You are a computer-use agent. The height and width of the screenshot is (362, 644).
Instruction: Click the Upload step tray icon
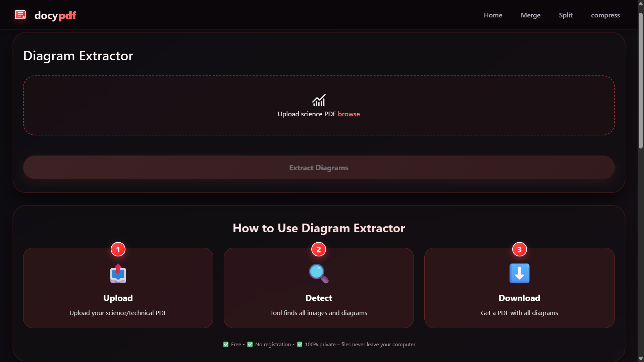pyautogui.click(x=118, y=274)
